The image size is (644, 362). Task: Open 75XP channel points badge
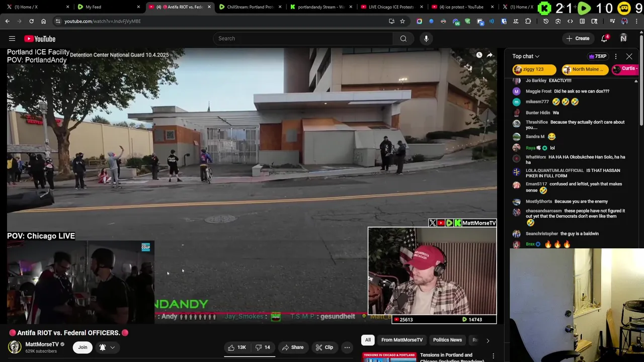click(597, 56)
